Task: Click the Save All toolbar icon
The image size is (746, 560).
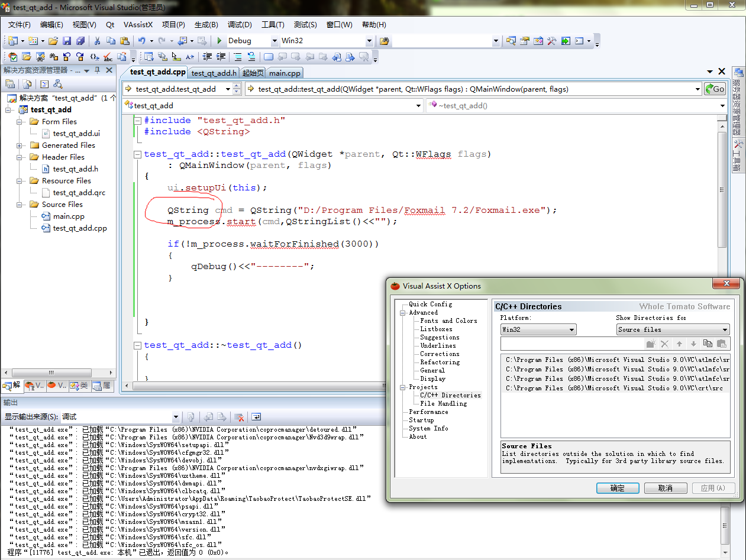Action: coord(80,41)
